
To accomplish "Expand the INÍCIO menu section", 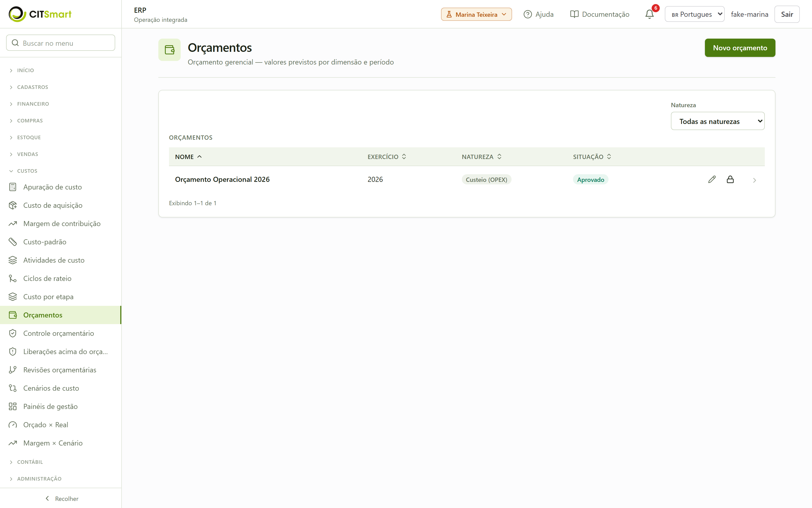I will [x=60, y=70].
